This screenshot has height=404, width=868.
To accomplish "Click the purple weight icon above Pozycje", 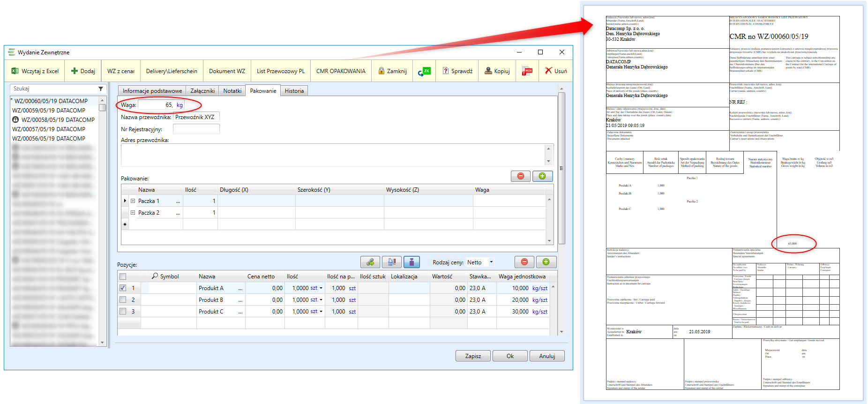I will (412, 262).
